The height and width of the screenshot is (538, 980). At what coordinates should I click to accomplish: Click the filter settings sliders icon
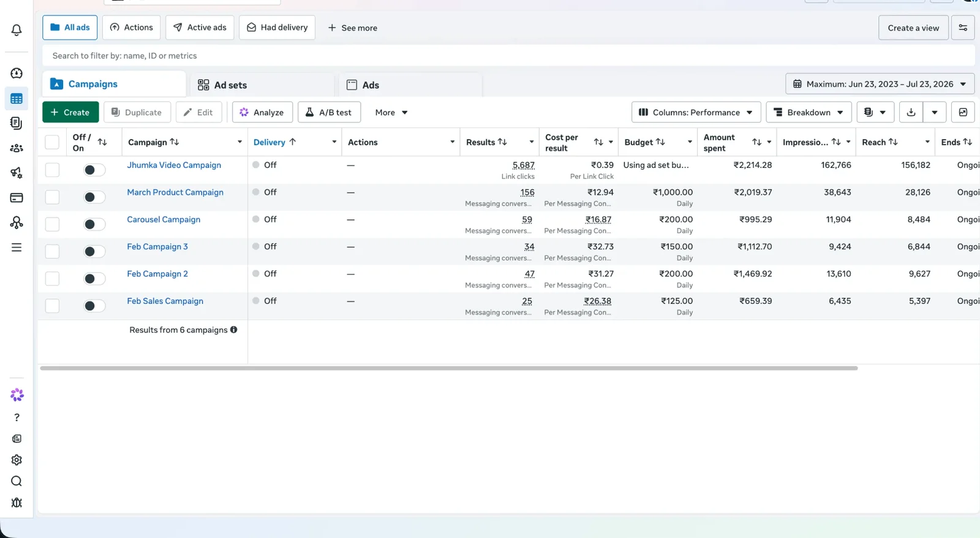(963, 28)
